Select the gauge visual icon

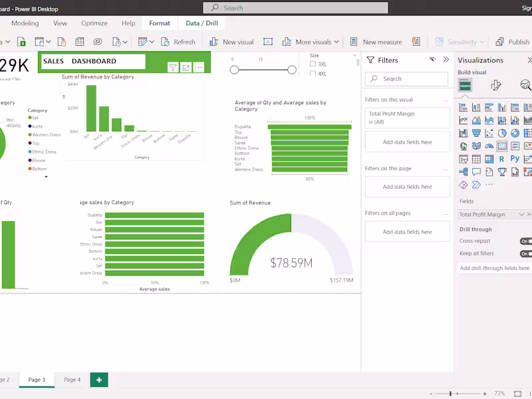[489, 146]
